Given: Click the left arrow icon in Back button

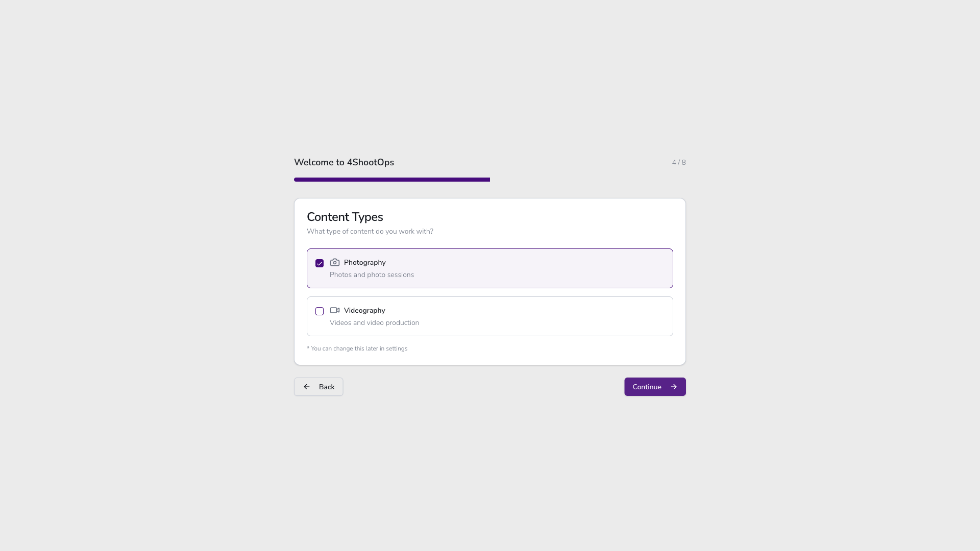Looking at the screenshot, I should 307,387.
